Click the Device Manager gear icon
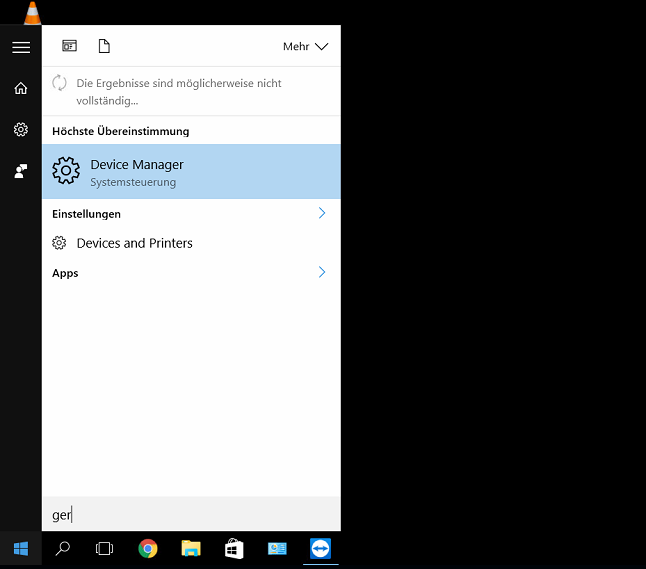 (66, 170)
